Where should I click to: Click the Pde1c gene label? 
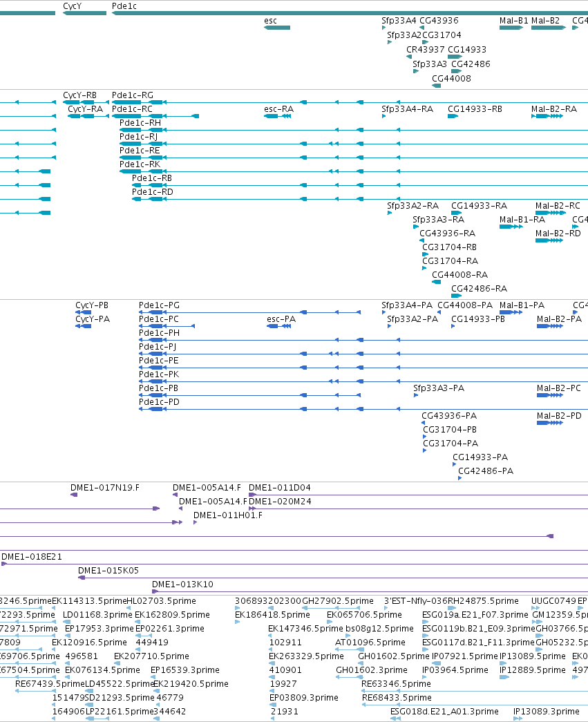pos(124,6)
